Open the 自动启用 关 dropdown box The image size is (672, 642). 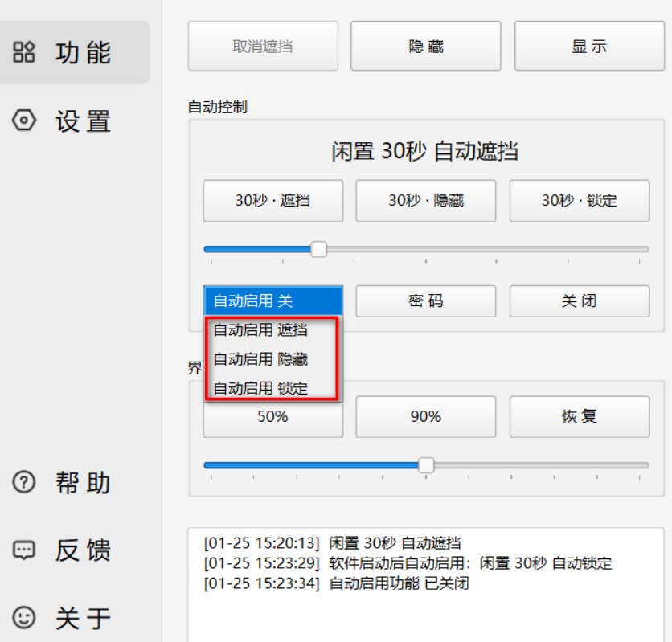272,301
